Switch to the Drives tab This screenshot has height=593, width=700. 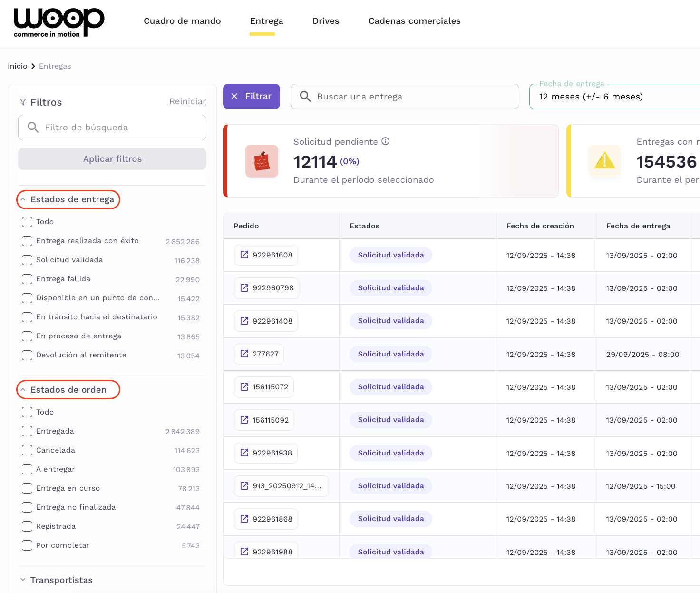(326, 21)
